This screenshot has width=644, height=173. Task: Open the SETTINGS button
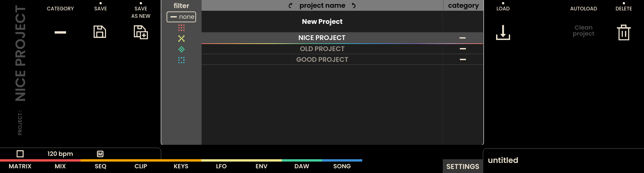pyautogui.click(x=463, y=167)
